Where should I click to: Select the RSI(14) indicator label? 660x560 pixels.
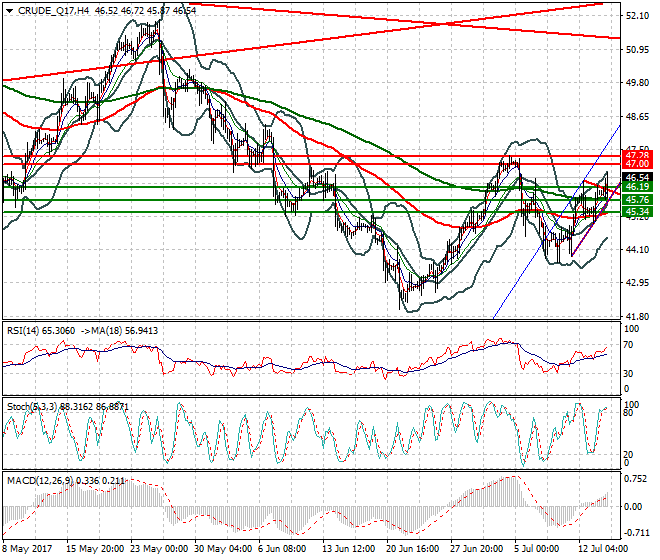pyautogui.click(x=24, y=331)
